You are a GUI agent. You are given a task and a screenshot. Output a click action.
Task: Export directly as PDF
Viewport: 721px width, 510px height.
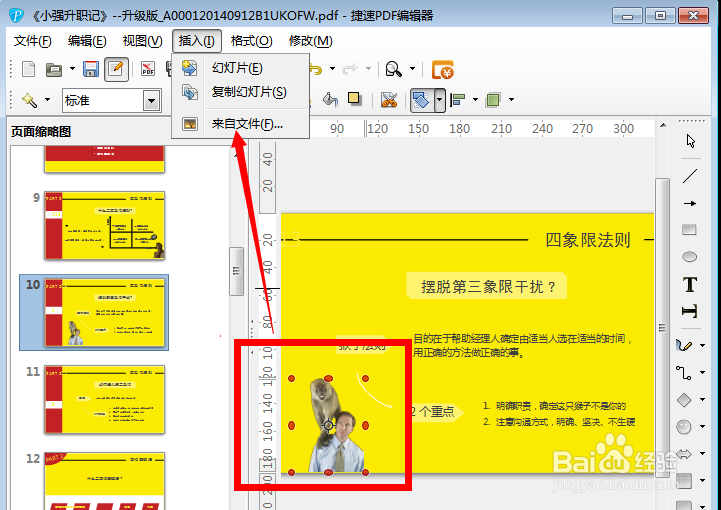tap(148, 69)
